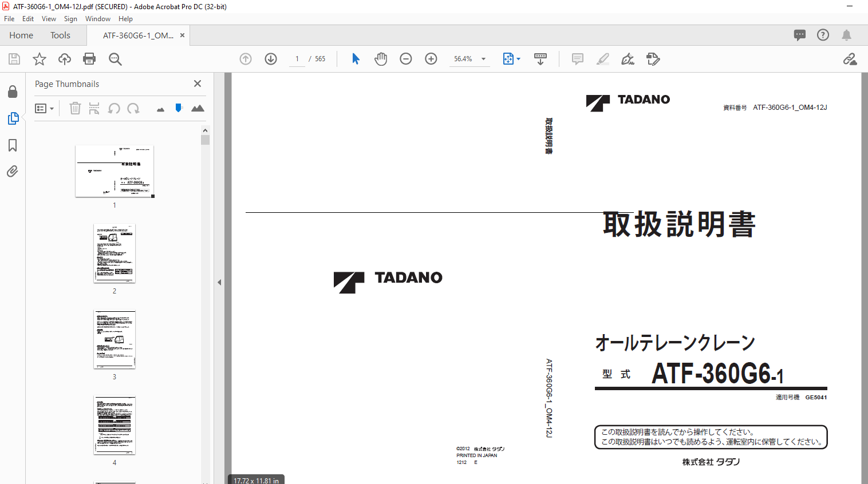Activate the hand pan tool
Viewport: 868px width, 484px height.
tap(381, 59)
